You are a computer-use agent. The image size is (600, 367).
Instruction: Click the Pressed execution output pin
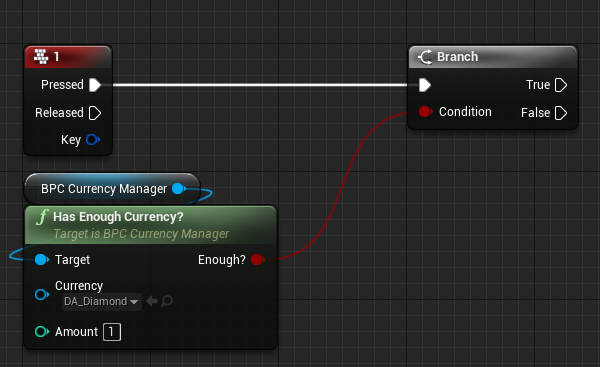tap(95, 85)
